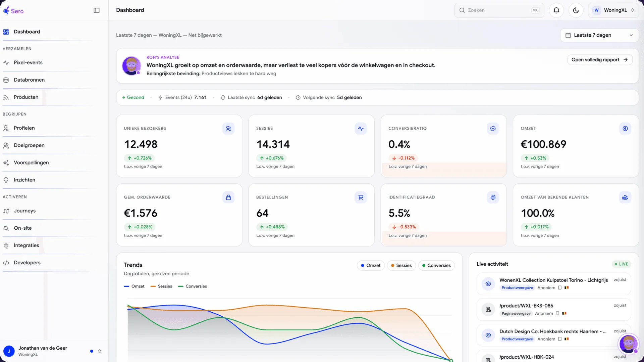Image resolution: width=644 pixels, height=362 pixels.
Task: Click the €1.576 order value
Action: pyautogui.click(x=141, y=213)
